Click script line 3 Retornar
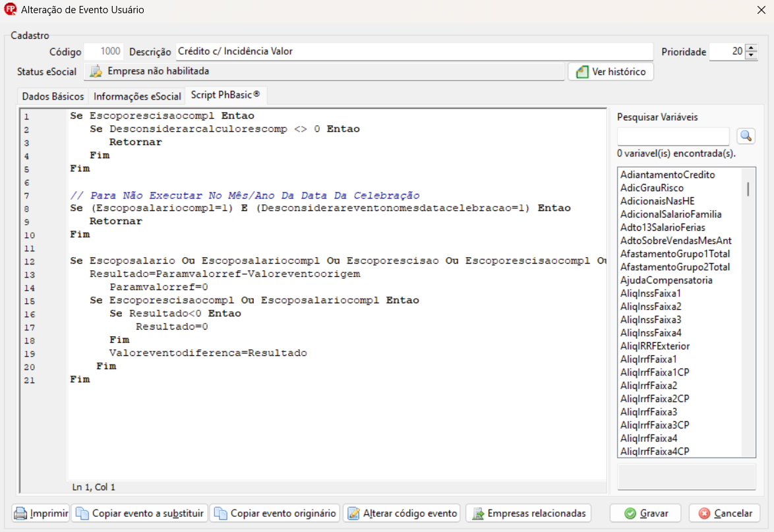 (135, 142)
